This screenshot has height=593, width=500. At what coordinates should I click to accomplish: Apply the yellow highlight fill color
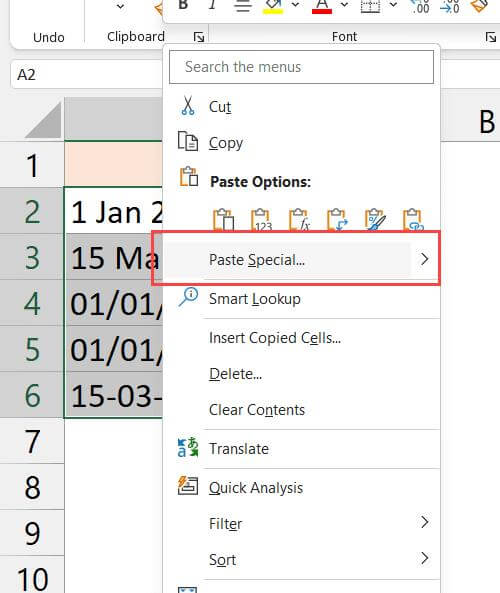pos(273,6)
